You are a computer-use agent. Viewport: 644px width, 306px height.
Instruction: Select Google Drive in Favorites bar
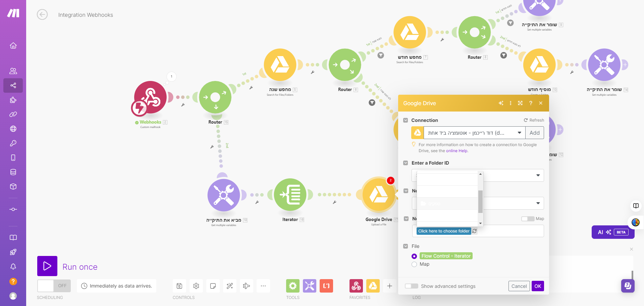tap(373, 286)
